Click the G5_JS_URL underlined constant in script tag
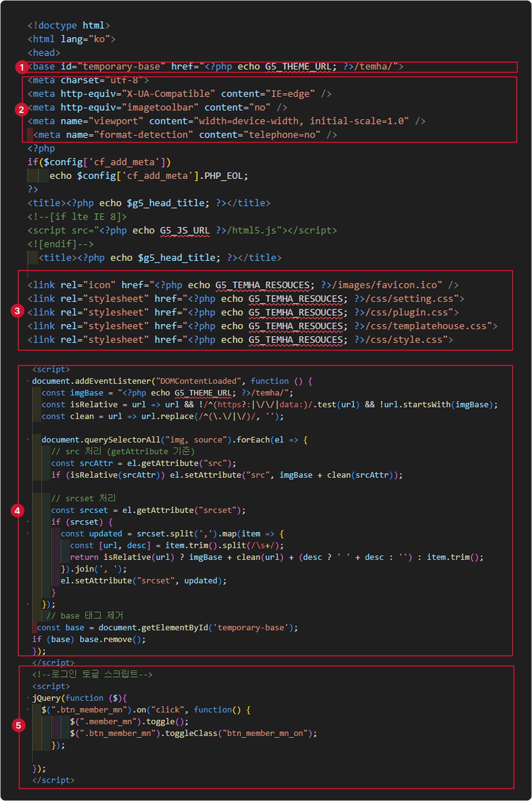532x801 pixels. click(x=185, y=231)
